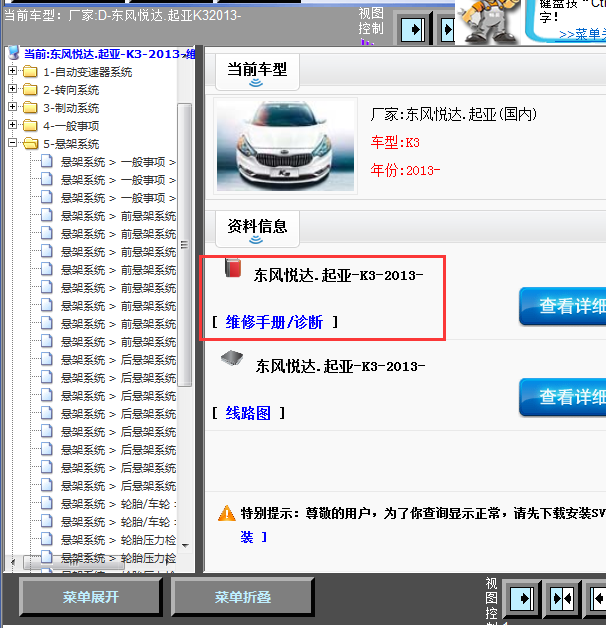Open the 维修手册/诊断 link
This screenshot has width=606, height=628.
coord(274,322)
